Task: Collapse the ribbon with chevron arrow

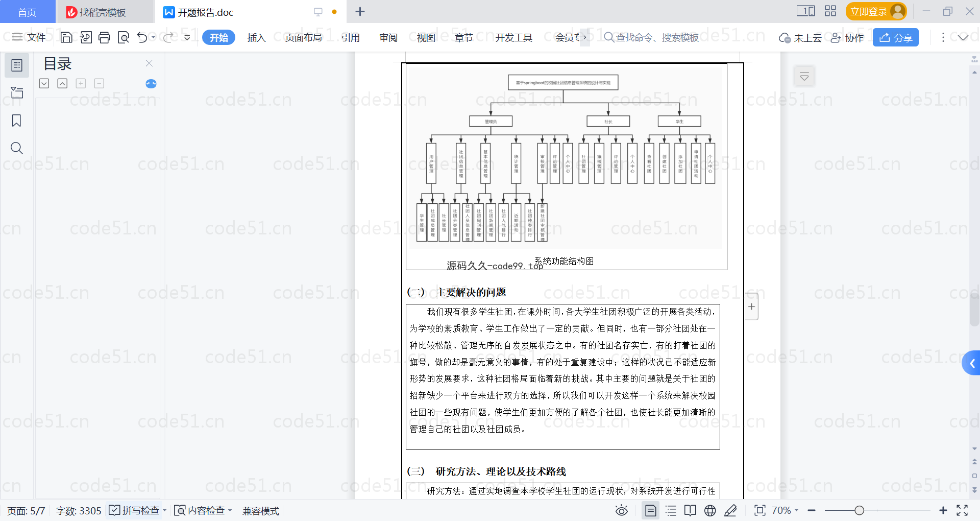Action: pyautogui.click(x=963, y=37)
